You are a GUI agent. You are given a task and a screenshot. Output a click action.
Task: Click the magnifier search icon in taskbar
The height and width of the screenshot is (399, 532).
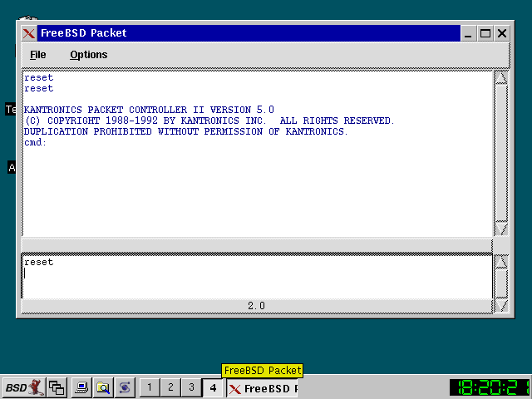[x=103, y=387]
